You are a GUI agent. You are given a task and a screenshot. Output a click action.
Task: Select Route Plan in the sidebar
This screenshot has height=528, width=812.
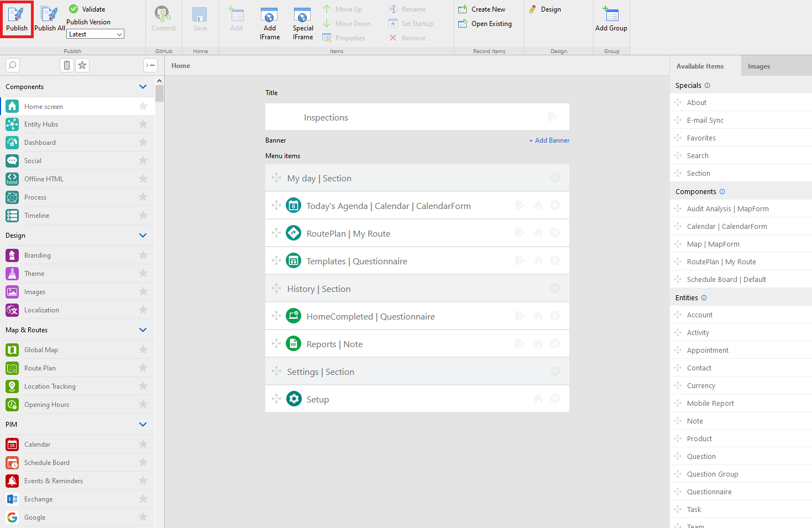tap(40, 368)
